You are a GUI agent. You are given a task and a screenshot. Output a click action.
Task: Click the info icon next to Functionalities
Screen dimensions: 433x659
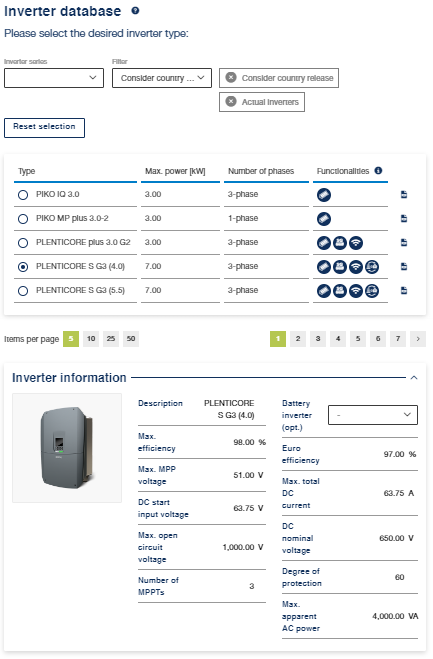[378, 171]
